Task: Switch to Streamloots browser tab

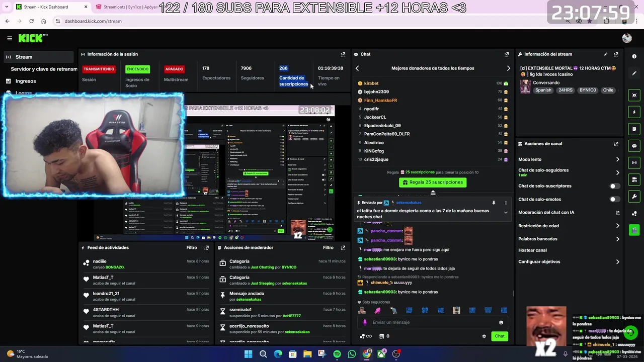Action: 126,7
